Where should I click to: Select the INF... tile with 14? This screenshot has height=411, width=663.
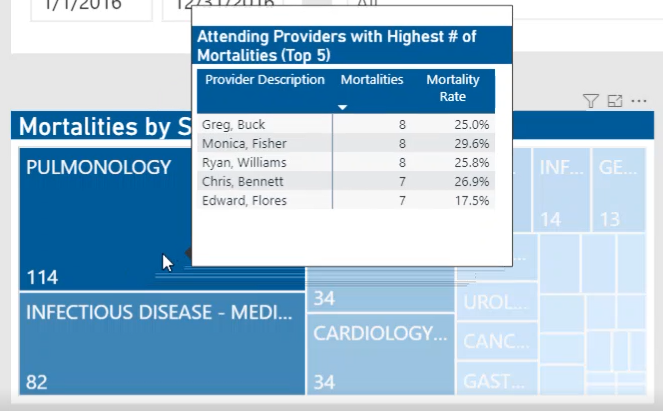(x=561, y=190)
